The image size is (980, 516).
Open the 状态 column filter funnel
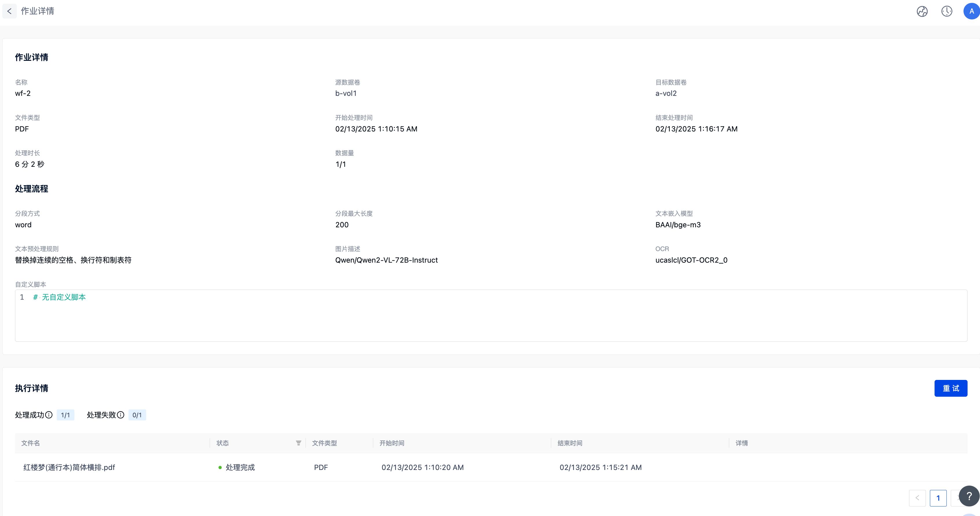(x=299, y=443)
